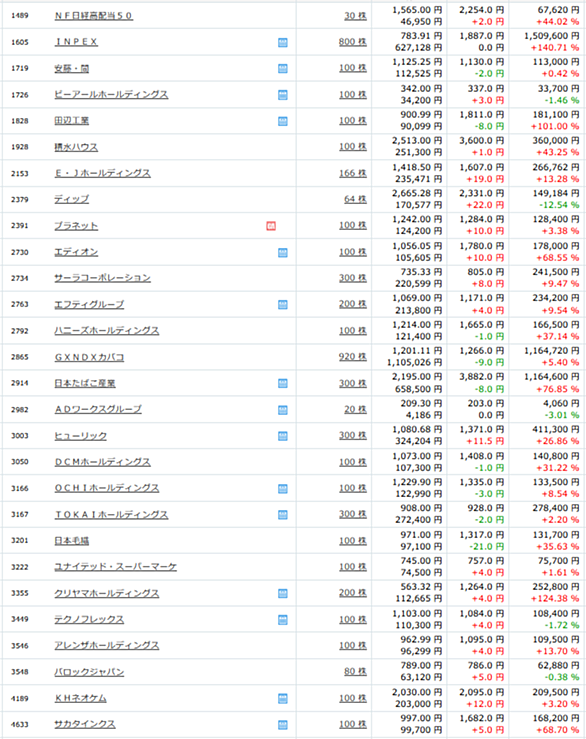The height and width of the screenshot is (739, 586).
Task: Click the +68.70 % gain for サカタインクス
Action: tap(558, 730)
